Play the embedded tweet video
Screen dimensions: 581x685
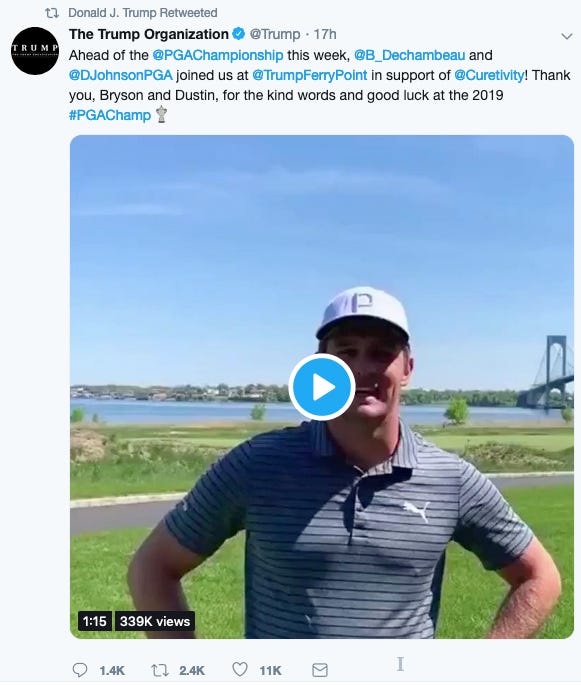tap(322, 387)
